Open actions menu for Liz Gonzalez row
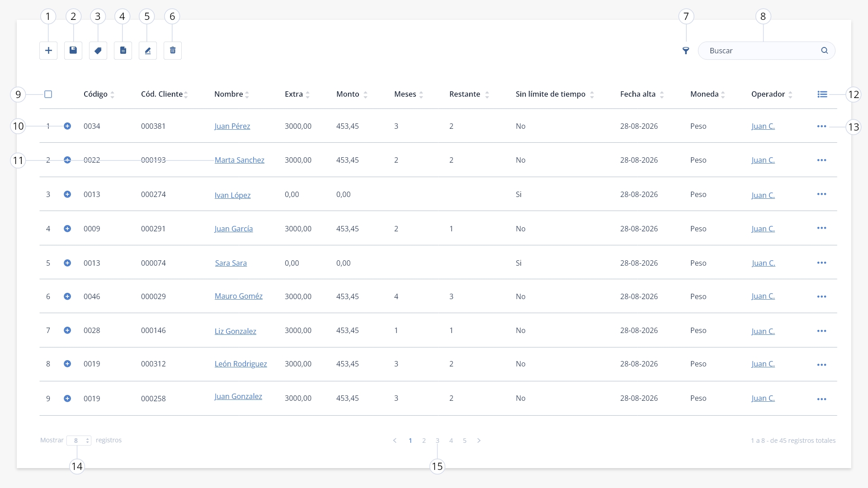 pos(822,331)
